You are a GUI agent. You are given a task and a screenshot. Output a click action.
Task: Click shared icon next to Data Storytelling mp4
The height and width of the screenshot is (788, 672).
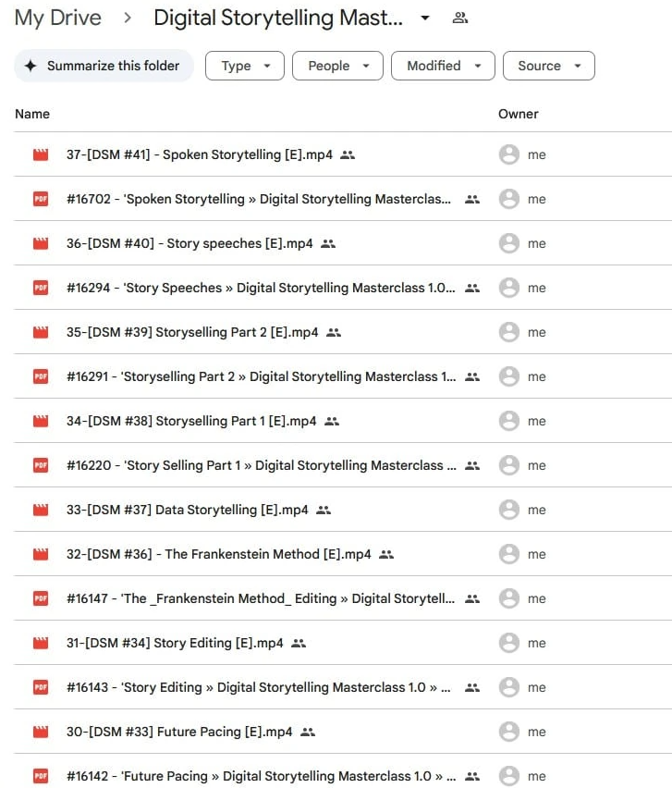point(324,511)
